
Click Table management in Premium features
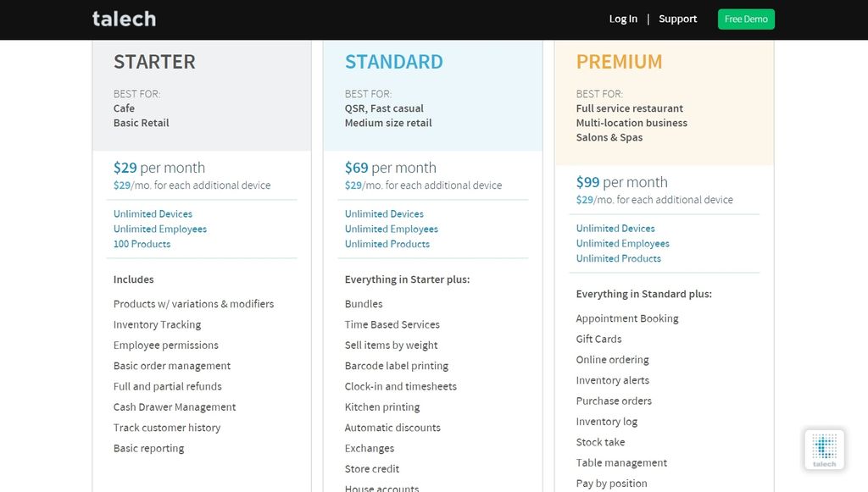point(621,463)
